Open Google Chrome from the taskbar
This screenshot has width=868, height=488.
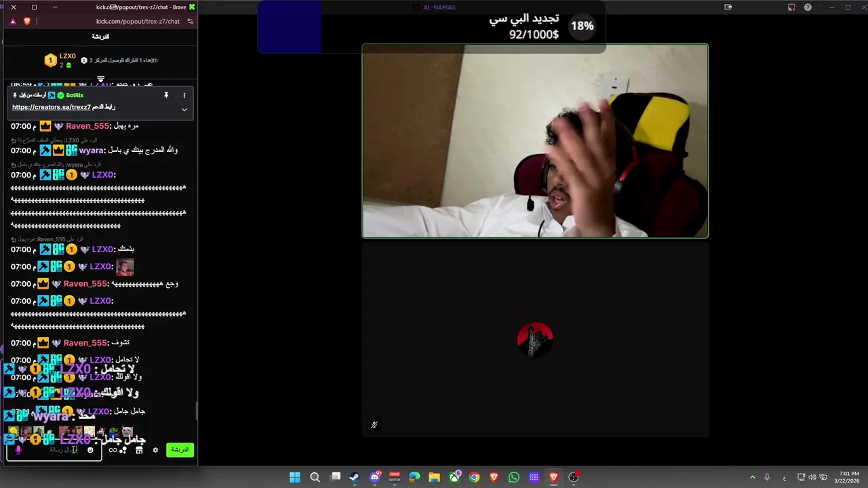pyautogui.click(x=474, y=477)
